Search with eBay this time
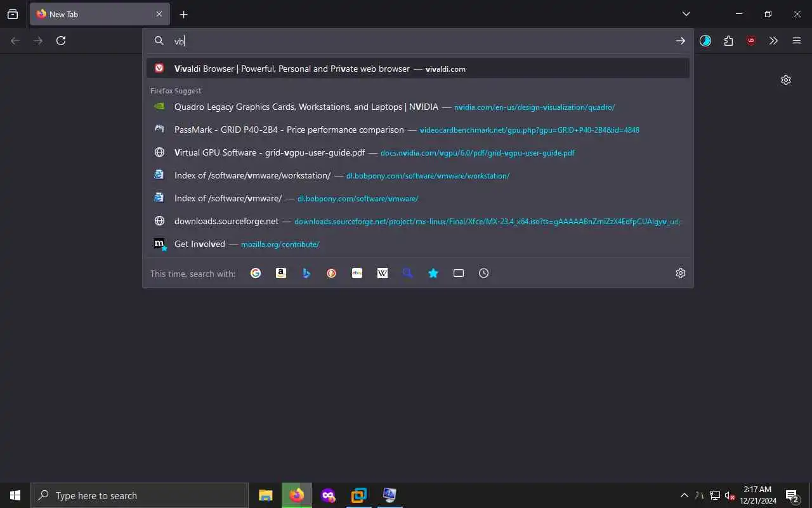The image size is (812, 508). (x=357, y=273)
